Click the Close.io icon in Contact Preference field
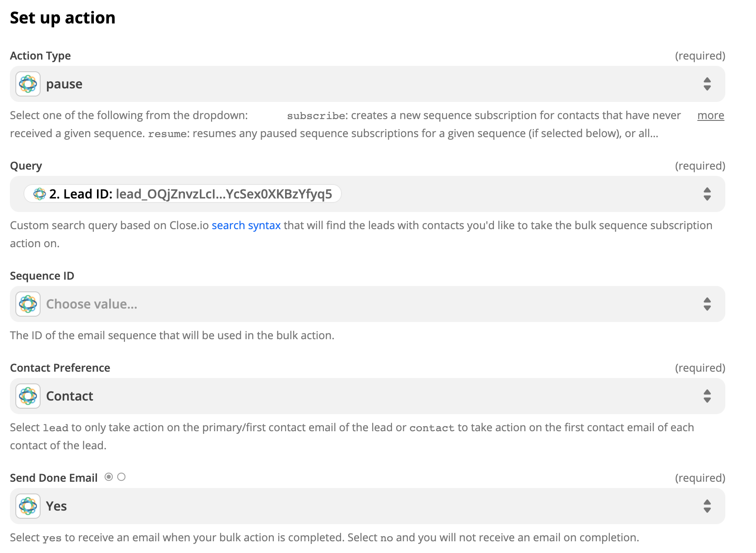The width and height of the screenshot is (756, 553). (28, 396)
